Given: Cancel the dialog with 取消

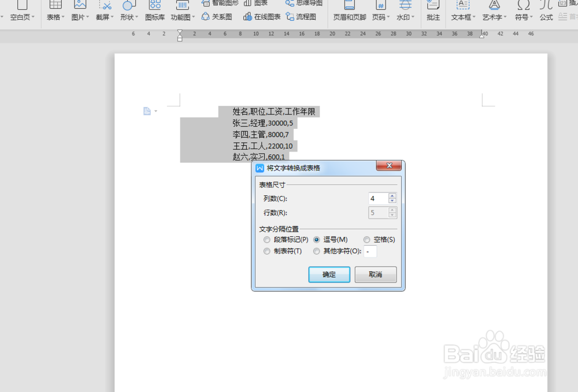Looking at the screenshot, I should (x=376, y=275).
